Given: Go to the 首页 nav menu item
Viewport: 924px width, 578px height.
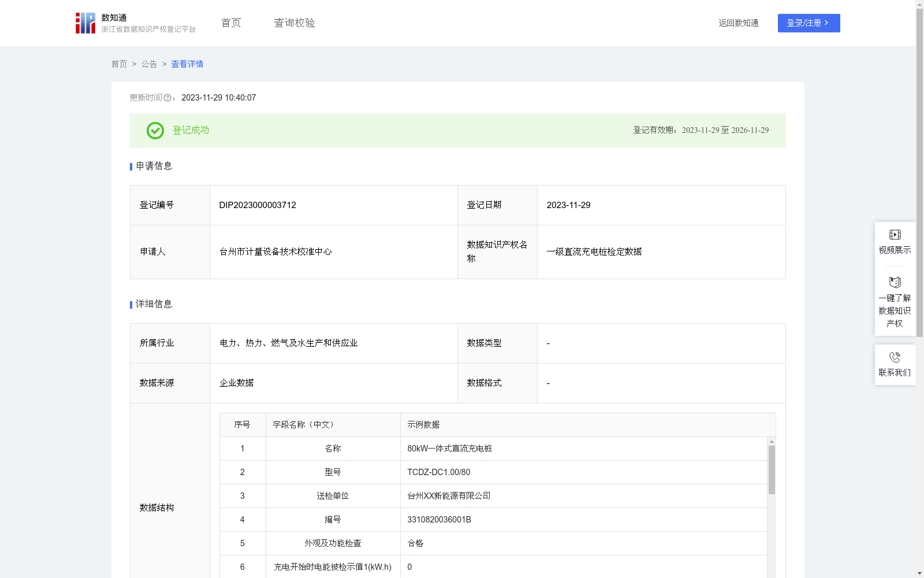Looking at the screenshot, I should 231,23.
